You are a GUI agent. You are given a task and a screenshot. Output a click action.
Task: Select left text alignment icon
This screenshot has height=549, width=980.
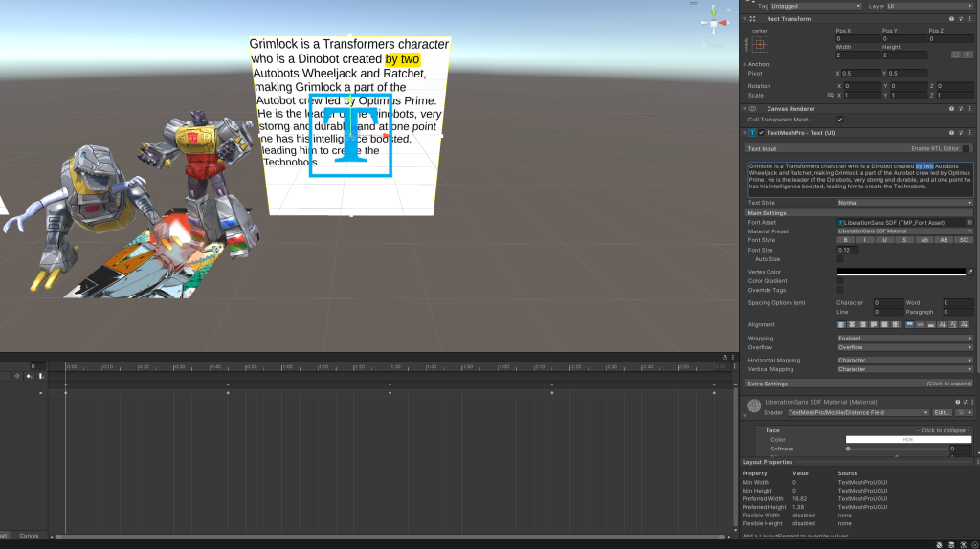pos(843,324)
